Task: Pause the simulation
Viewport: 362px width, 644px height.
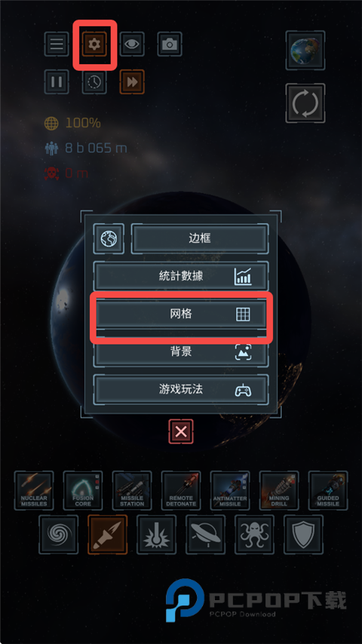Action: (x=57, y=81)
